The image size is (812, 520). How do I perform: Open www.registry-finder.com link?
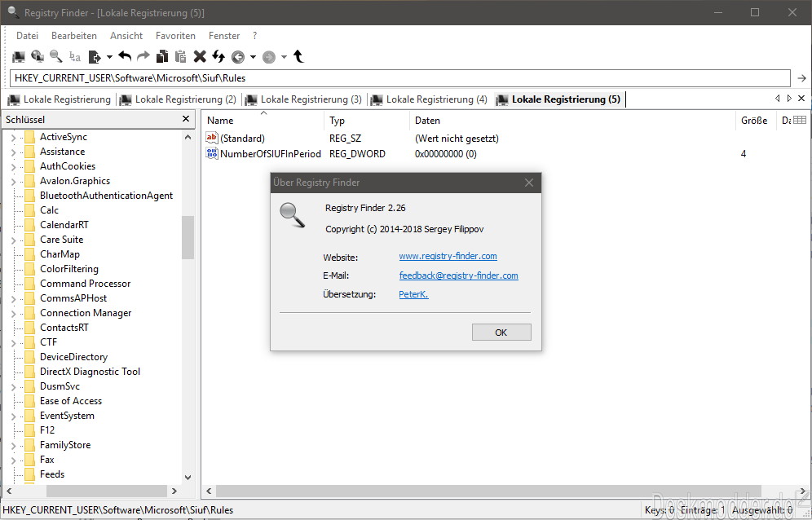[448, 256]
